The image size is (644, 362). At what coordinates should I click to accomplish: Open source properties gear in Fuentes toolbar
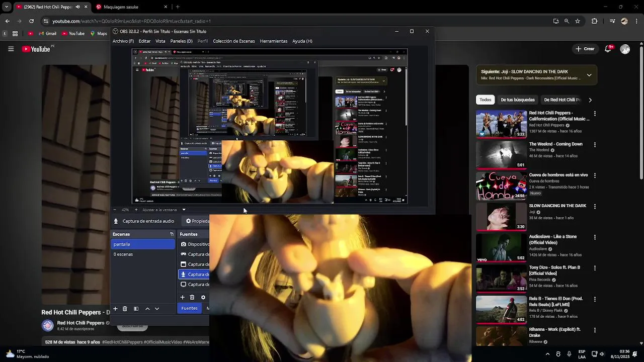click(203, 297)
